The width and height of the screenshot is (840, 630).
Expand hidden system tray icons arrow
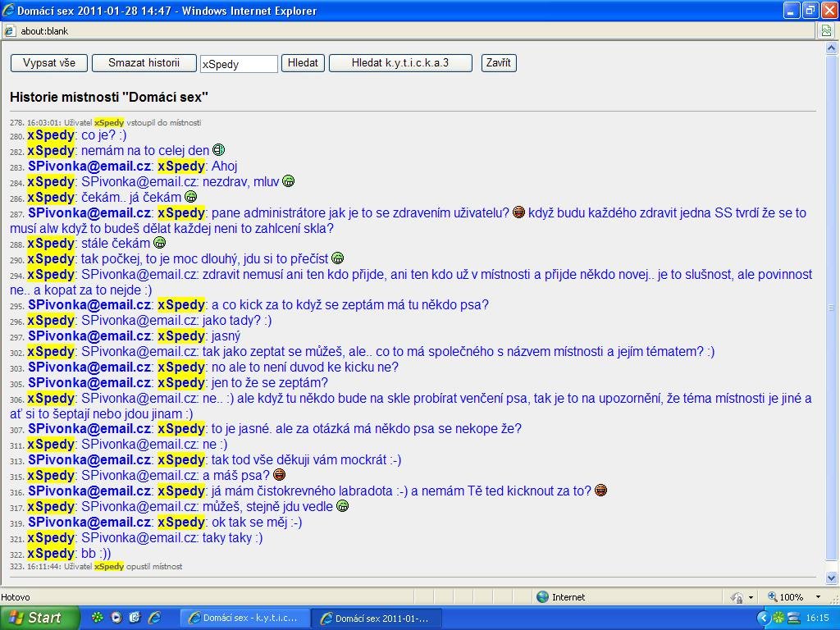pos(764,618)
